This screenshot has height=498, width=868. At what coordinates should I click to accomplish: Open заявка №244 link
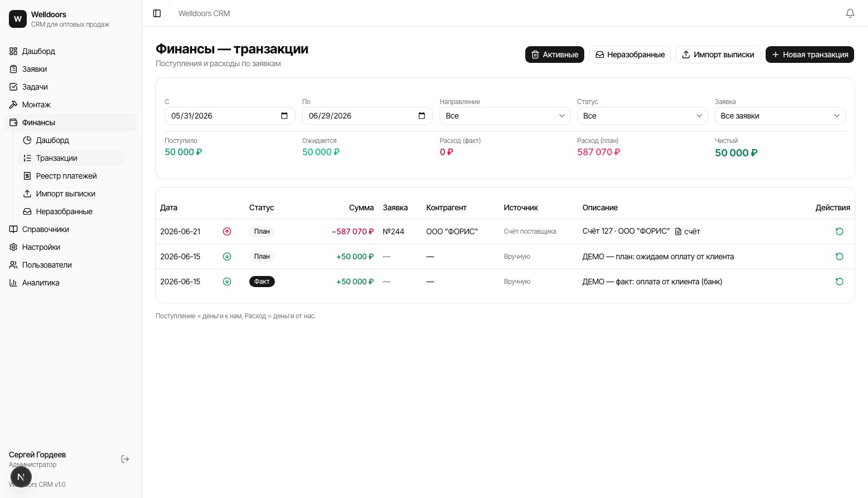pos(393,231)
